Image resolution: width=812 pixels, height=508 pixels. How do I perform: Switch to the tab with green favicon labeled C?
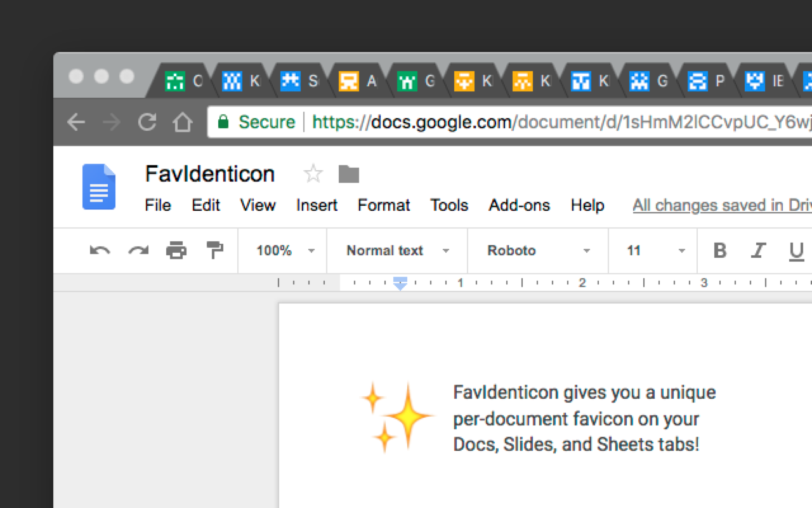(x=183, y=81)
